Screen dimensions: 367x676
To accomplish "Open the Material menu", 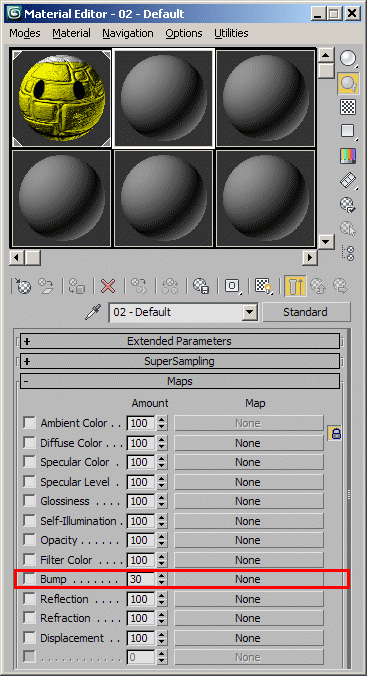I will coord(72,33).
